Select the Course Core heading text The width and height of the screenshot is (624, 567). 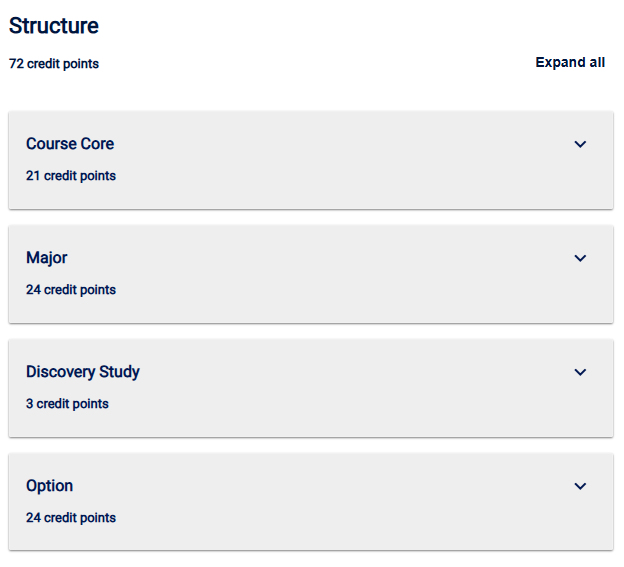click(x=70, y=144)
